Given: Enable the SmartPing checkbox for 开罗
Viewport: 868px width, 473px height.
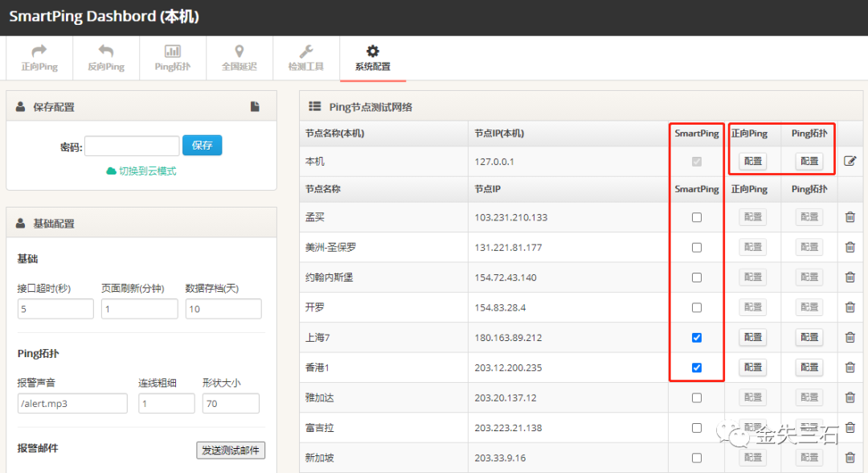Looking at the screenshot, I should (x=695, y=307).
